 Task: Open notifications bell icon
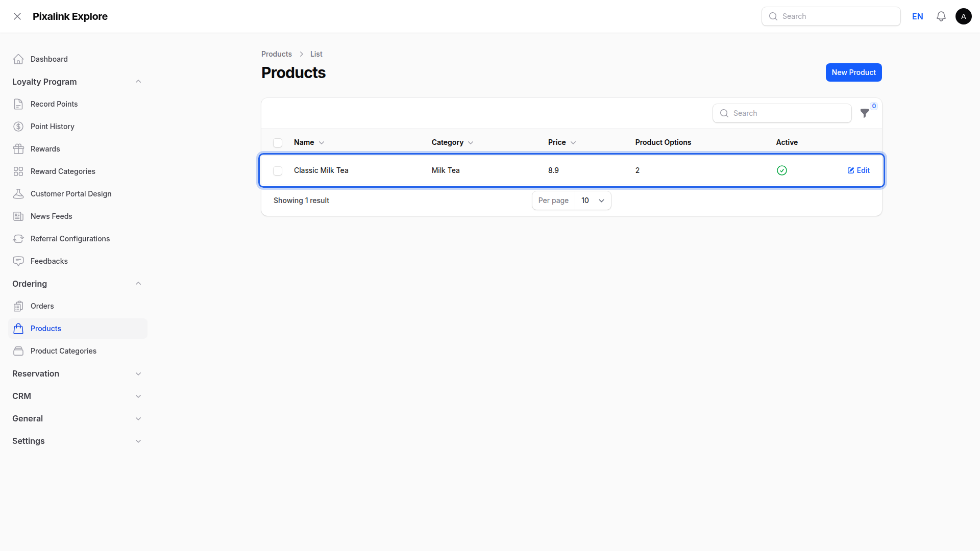941,16
